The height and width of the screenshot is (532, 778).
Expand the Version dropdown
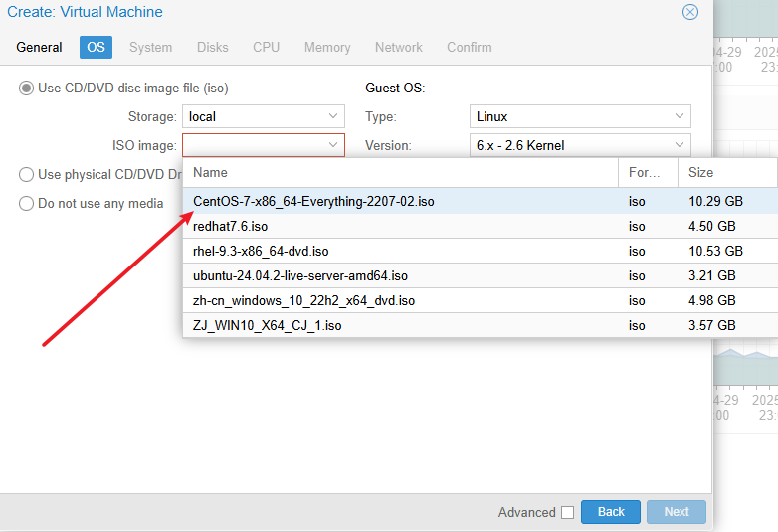click(x=680, y=145)
